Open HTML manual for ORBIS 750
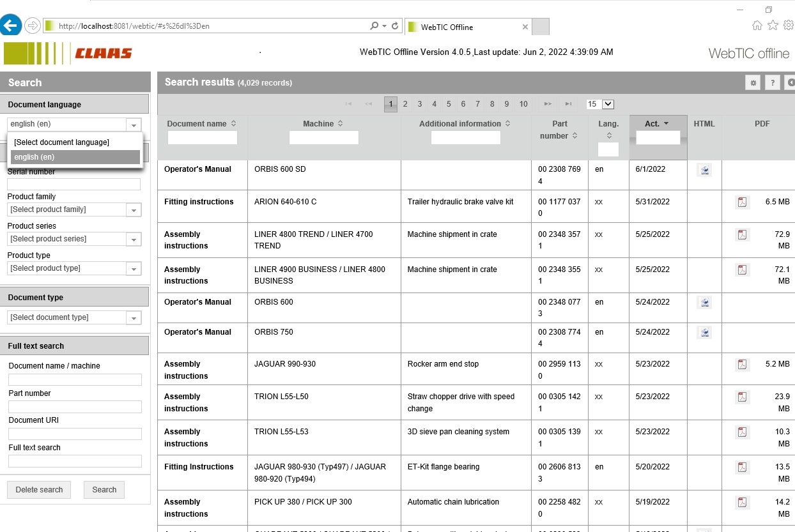 [x=704, y=333]
